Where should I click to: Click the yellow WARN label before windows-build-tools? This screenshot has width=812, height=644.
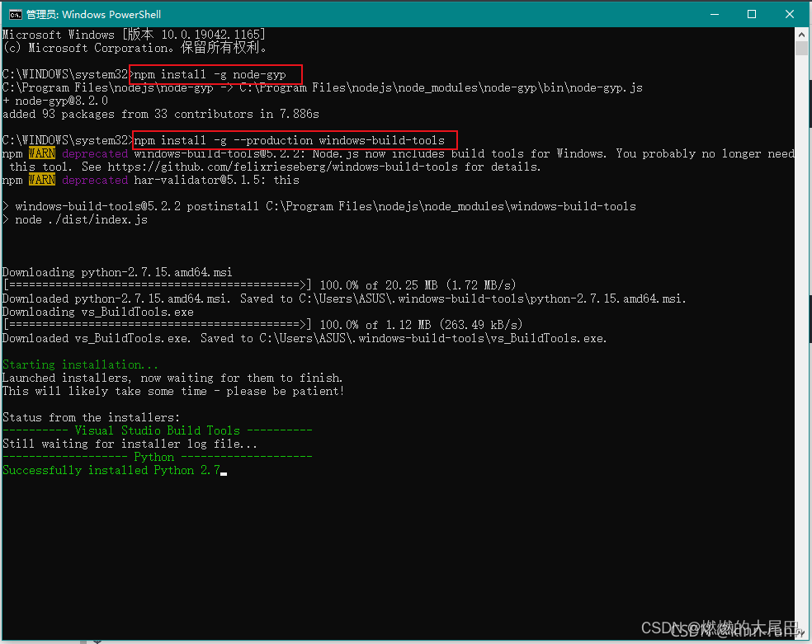coord(42,153)
